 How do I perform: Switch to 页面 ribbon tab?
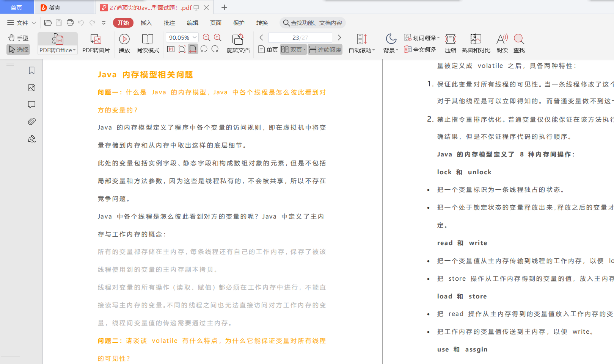click(x=216, y=23)
